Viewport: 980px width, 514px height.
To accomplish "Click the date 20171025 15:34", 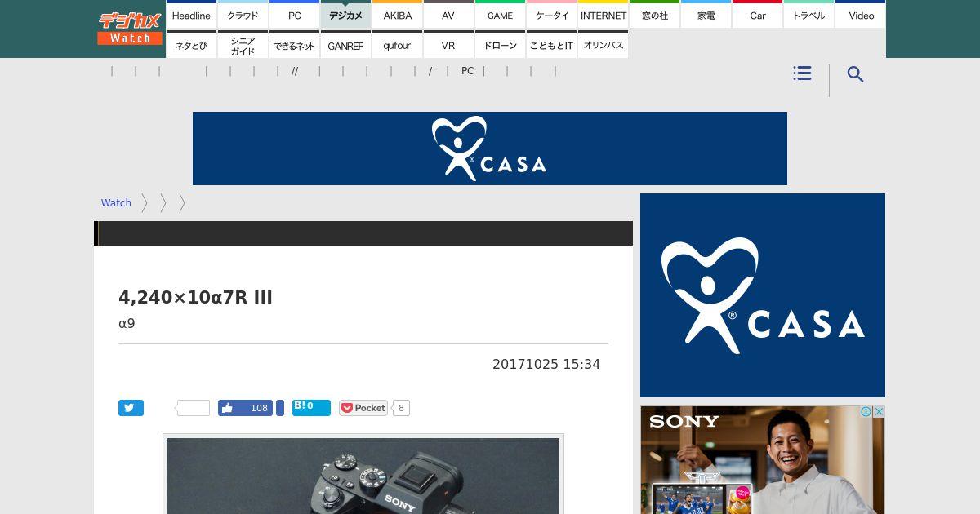I will pyautogui.click(x=546, y=365).
